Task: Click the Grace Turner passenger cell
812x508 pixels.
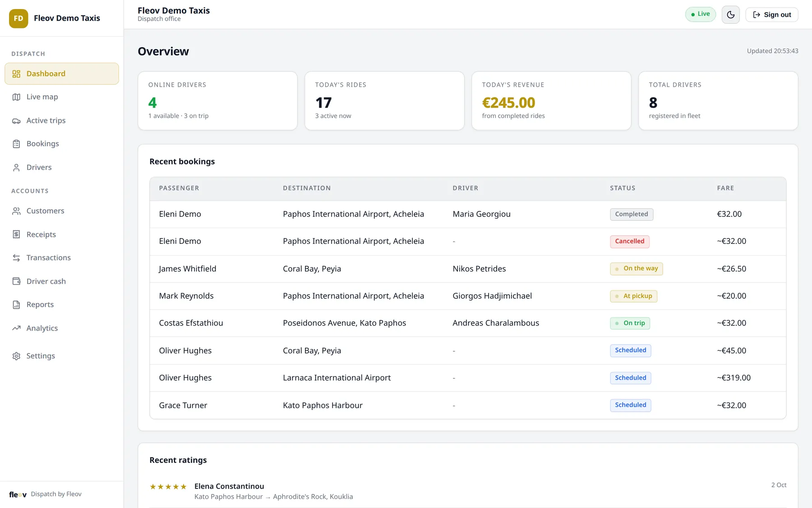Action: click(x=183, y=405)
